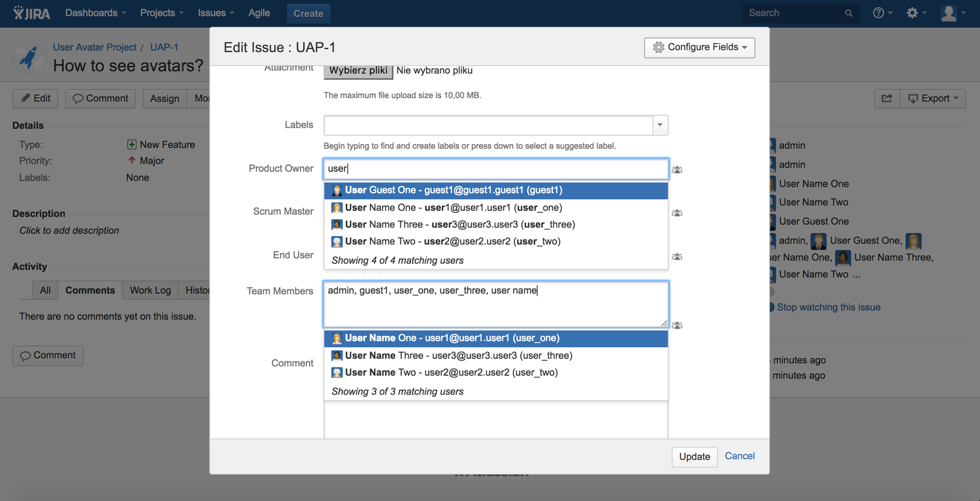Click the avatar of user_one in Product Owner list
The height and width of the screenshot is (501, 980).
click(x=337, y=208)
